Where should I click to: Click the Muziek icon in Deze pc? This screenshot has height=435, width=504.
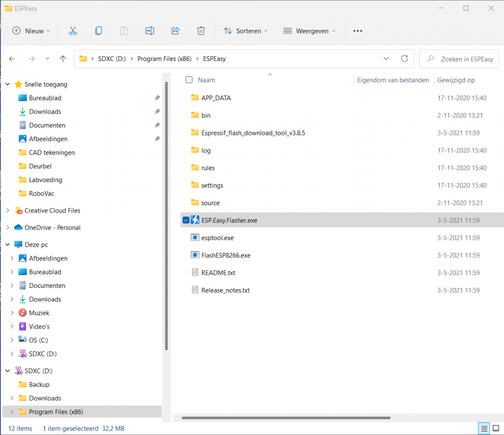pyautogui.click(x=23, y=312)
